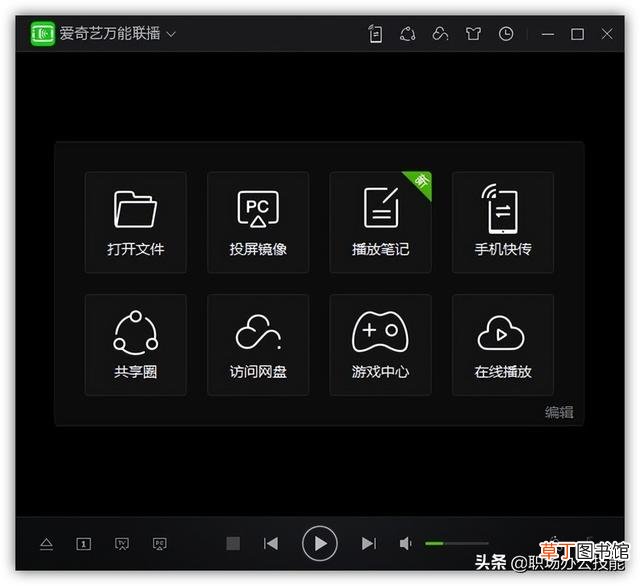Screen dimensions: 640x586
Task: Click the TV cast icon in bottom bar
Action: tap(122, 544)
